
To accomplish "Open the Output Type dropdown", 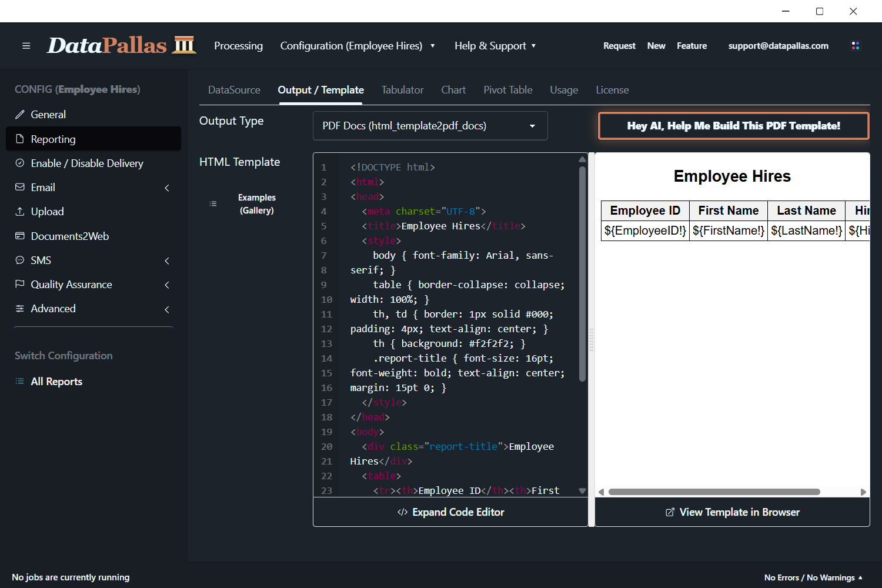I will click(x=430, y=126).
